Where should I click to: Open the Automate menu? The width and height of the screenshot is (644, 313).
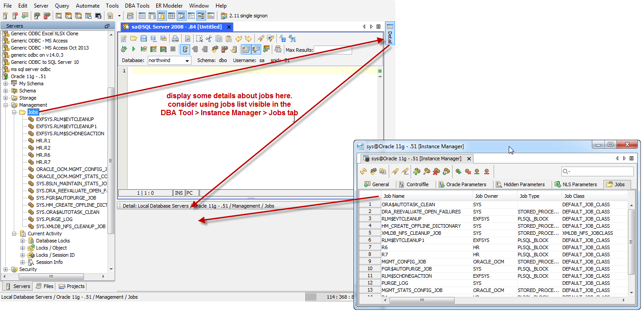click(x=87, y=5)
